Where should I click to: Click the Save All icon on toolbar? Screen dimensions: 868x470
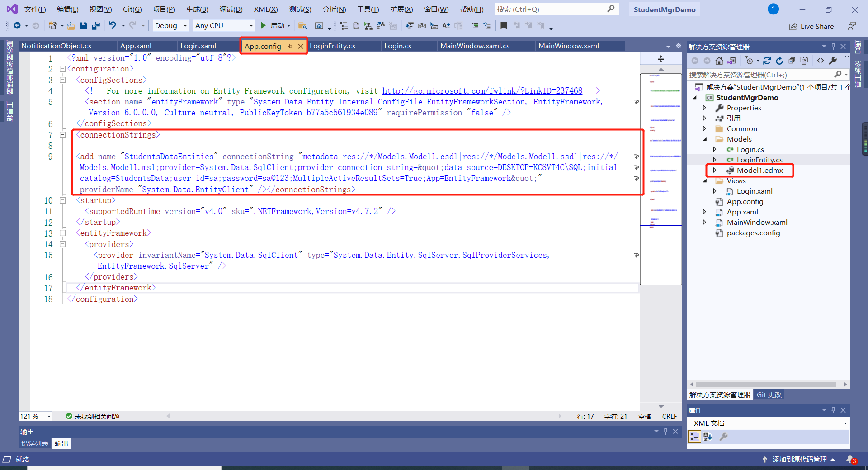point(96,25)
